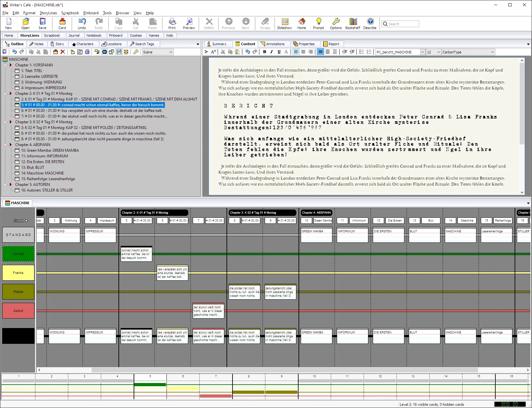Collapse Chapter 4: ABSPANN tree node
The width and height of the screenshot is (532, 408).
tap(5, 145)
